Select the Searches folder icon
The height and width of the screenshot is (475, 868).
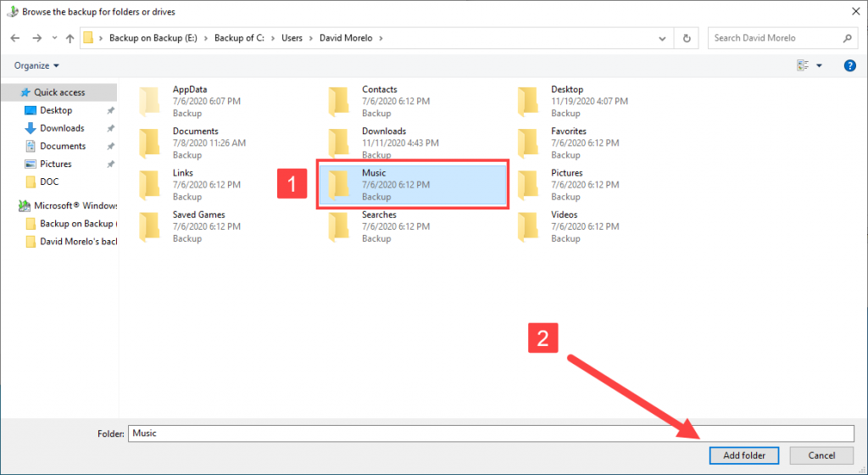tap(339, 227)
